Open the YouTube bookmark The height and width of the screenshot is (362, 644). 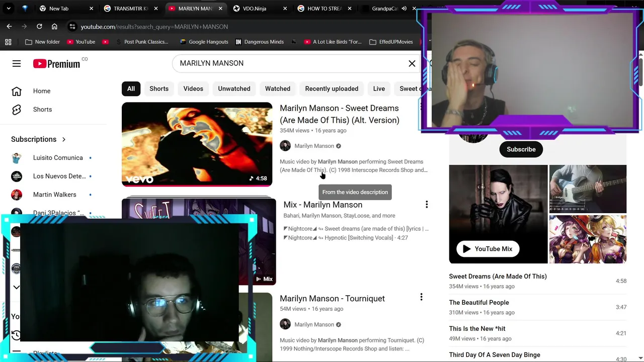point(80,42)
